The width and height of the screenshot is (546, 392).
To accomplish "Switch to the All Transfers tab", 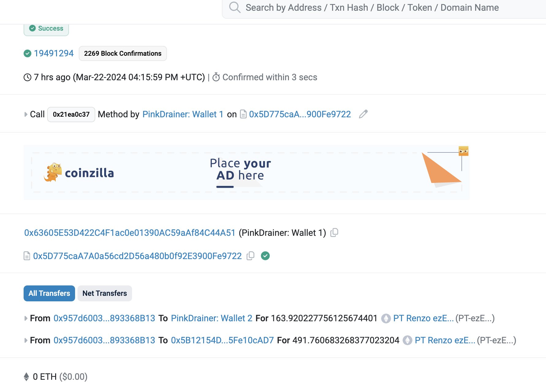I will pyautogui.click(x=49, y=293).
